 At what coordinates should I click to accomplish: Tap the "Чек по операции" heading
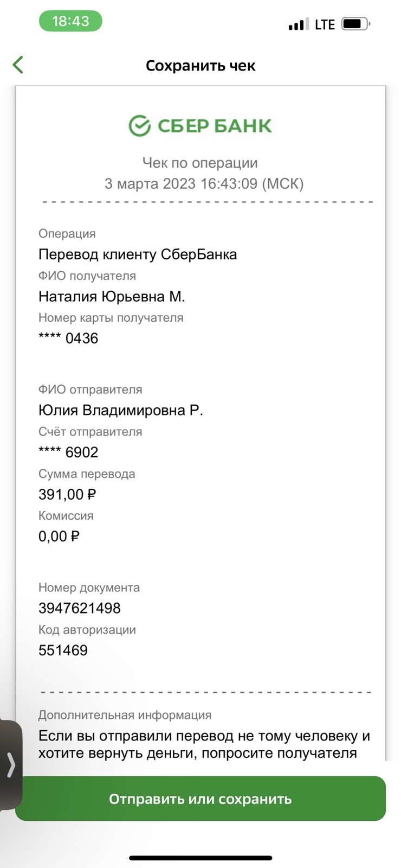200,163
